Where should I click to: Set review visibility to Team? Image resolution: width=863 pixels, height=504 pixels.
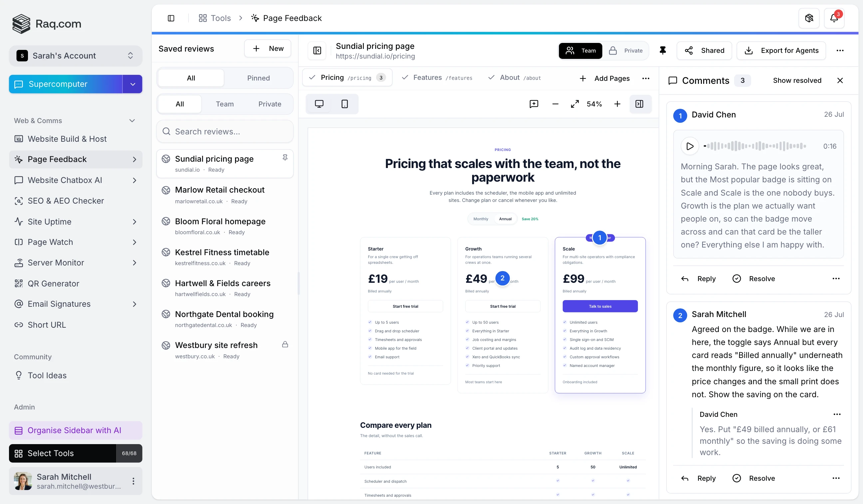click(580, 51)
